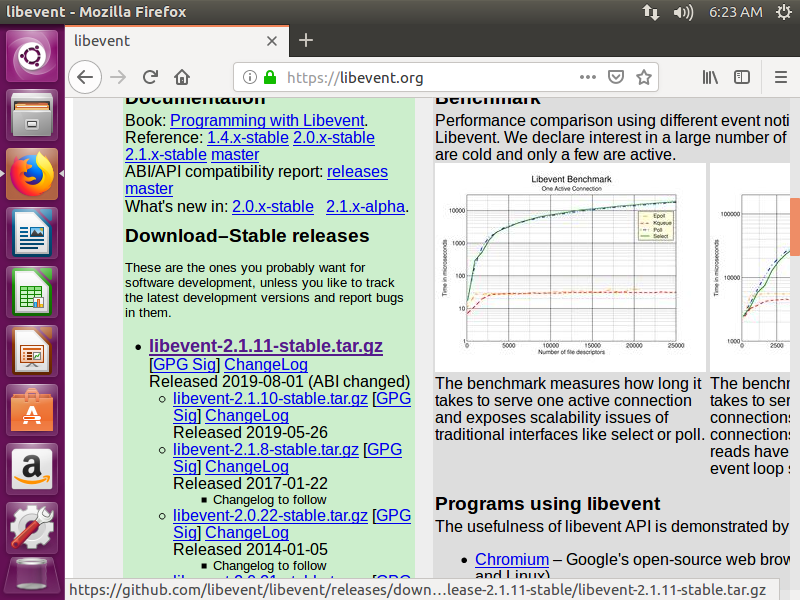This screenshot has width=800, height=600.
Task: Launch the Files manager from the dock
Action: point(32,115)
